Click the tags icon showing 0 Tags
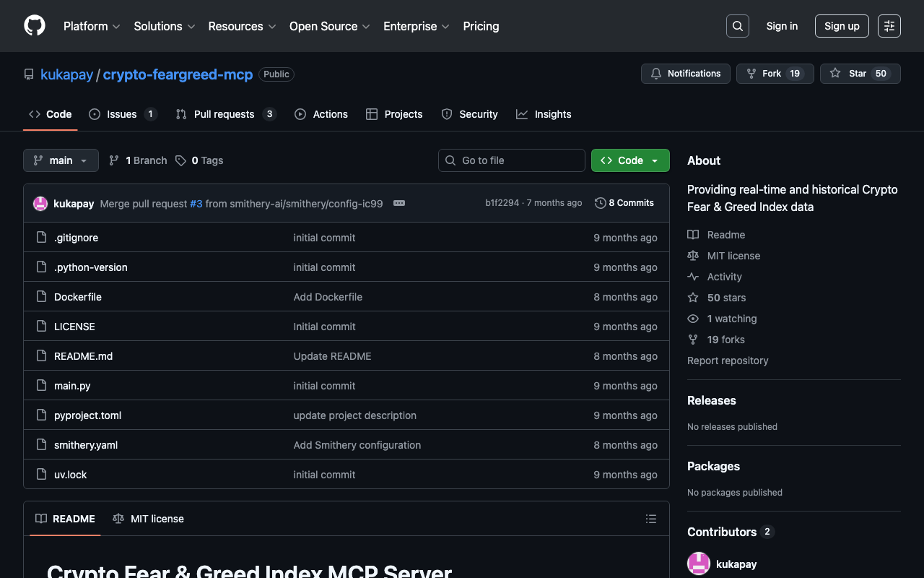Screen dimensions: 924x578 180,160
